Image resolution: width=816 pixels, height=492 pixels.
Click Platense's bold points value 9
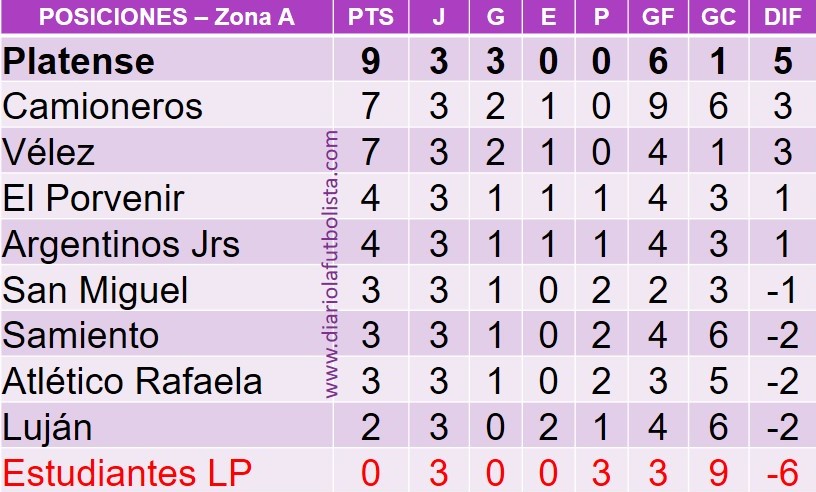click(370, 61)
